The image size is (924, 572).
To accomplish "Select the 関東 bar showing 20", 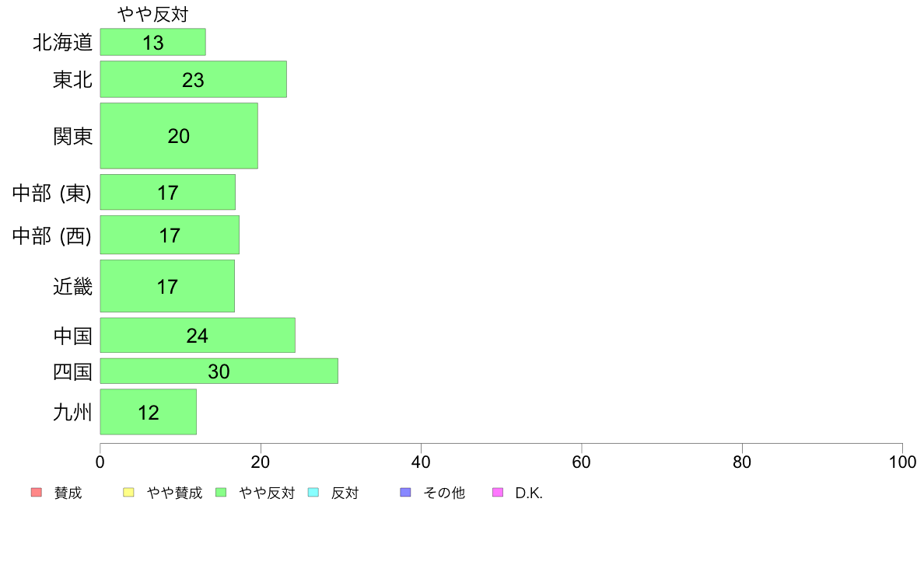I will click(x=179, y=135).
